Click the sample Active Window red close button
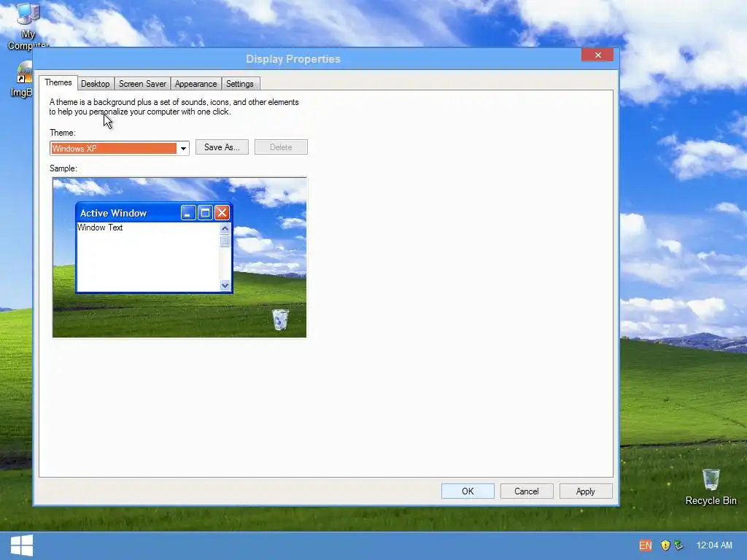 point(222,213)
